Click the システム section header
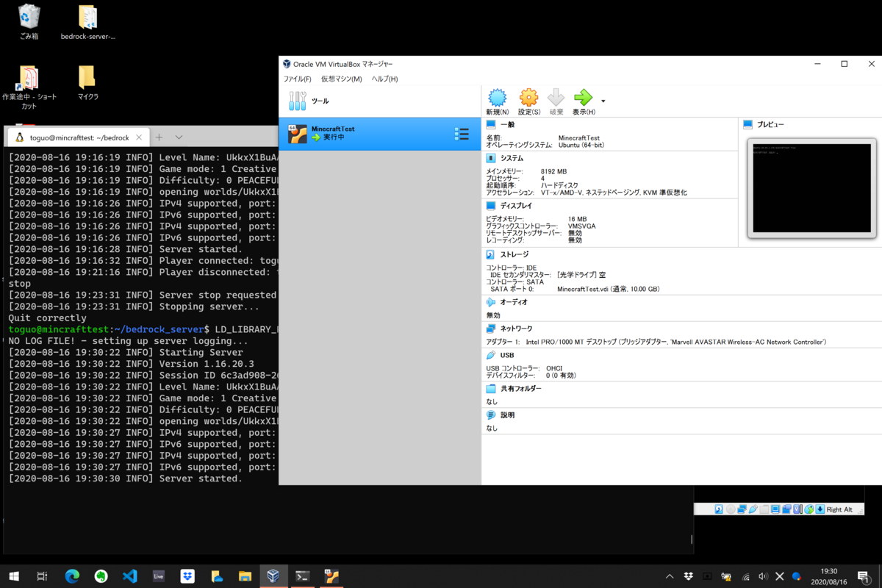882x588 pixels. pyautogui.click(x=512, y=158)
